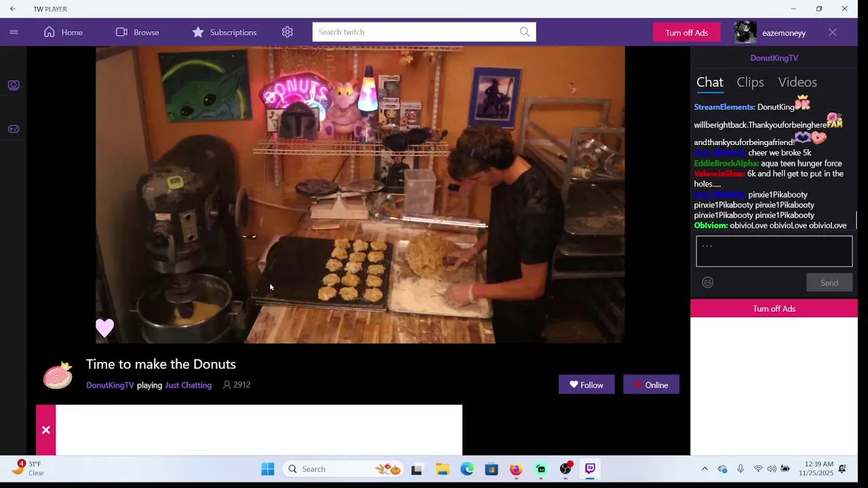Open the Just Chatting category link
The height and width of the screenshot is (488, 868).
(x=189, y=385)
